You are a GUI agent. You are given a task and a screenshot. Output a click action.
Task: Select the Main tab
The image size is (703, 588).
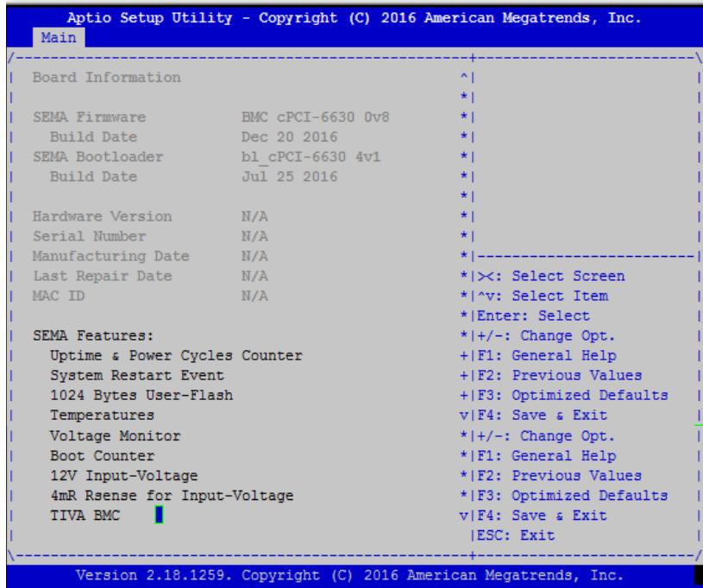(x=59, y=38)
